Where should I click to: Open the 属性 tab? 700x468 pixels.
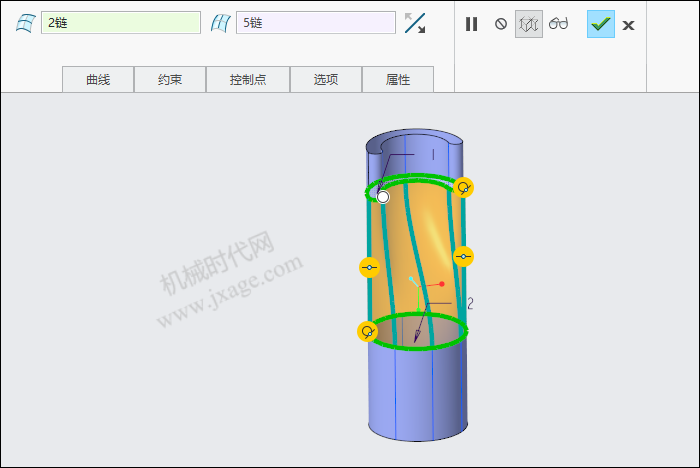pos(398,79)
